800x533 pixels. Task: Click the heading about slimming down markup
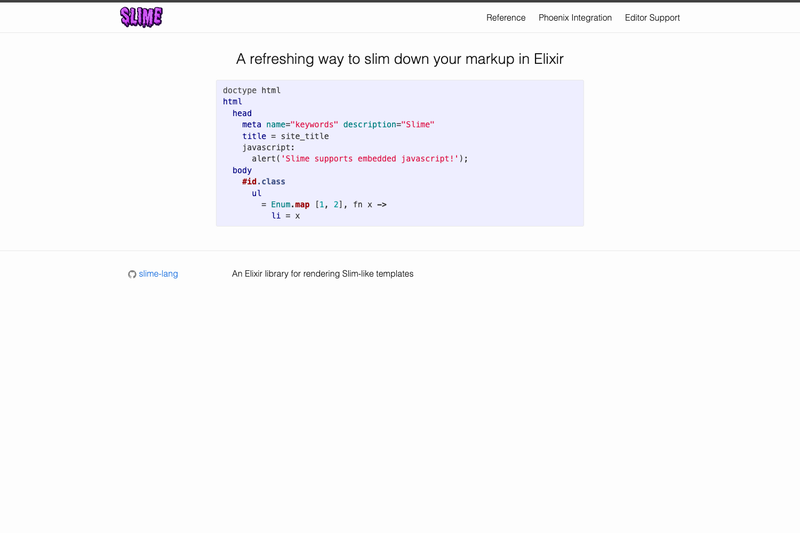[x=399, y=59]
